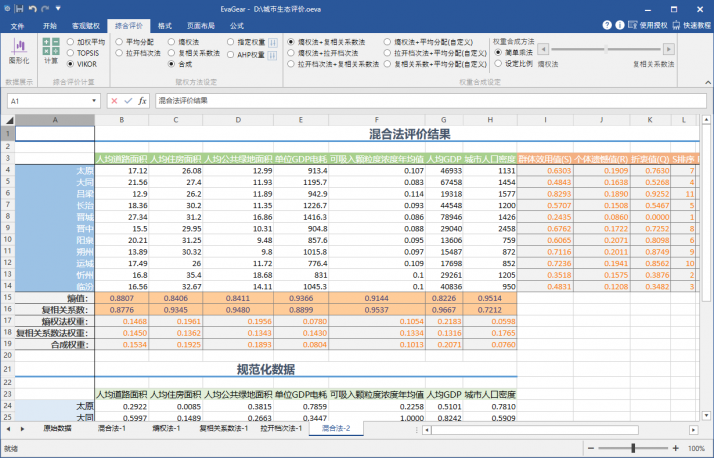Open 快速教程 quick tutorial
Image resolution: width=714 pixels, height=458 pixels.
pyautogui.click(x=692, y=25)
